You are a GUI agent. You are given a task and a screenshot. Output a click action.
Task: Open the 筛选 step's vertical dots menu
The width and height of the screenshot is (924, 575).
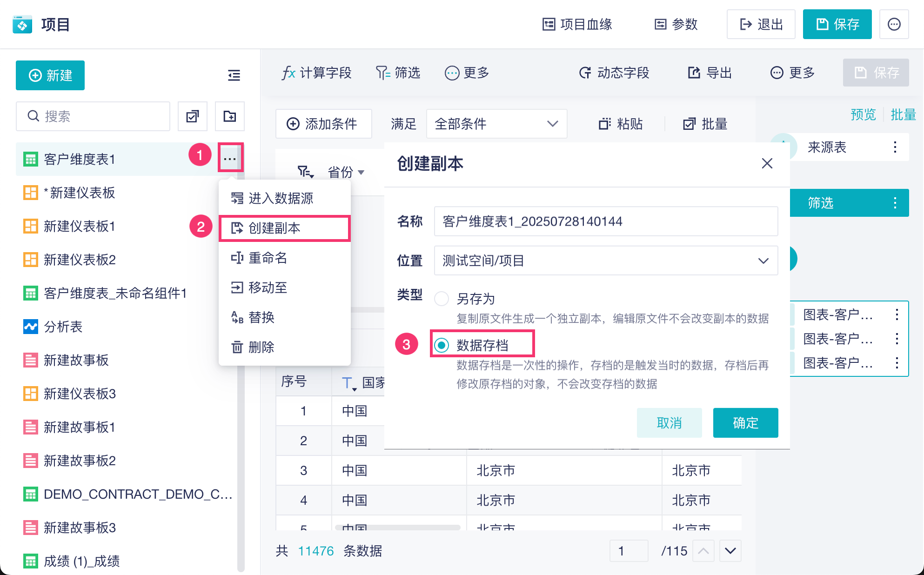point(895,203)
